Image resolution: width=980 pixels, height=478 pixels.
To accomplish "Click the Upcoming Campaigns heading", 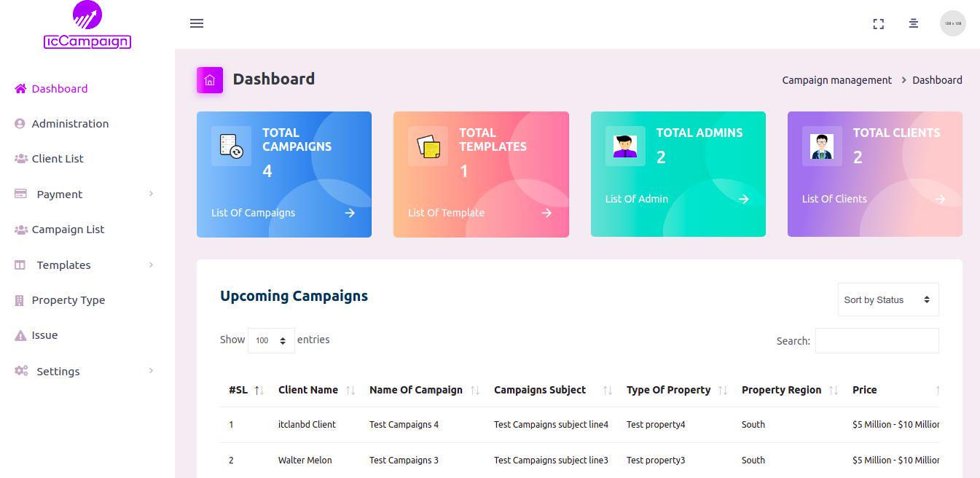I will [x=294, y=296].
